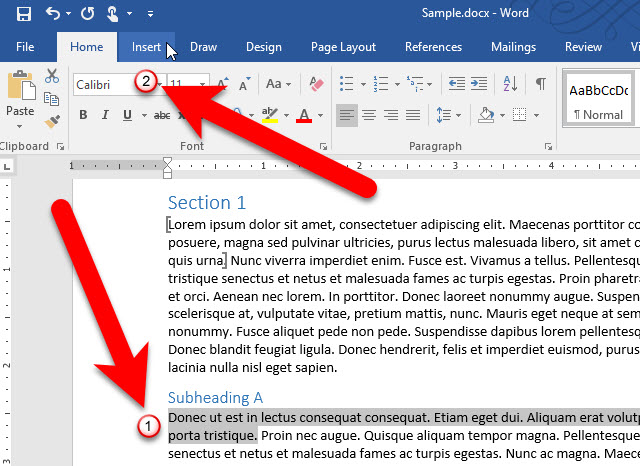Open underline style dropdown arrow
The image size is (640, 466).
(144, 115)
